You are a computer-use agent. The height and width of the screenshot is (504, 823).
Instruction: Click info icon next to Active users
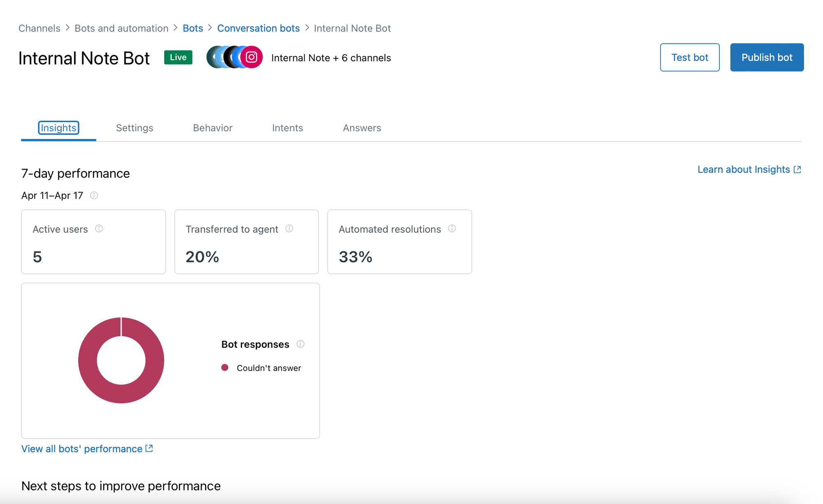pyautogui.click(x=99, y=229)
